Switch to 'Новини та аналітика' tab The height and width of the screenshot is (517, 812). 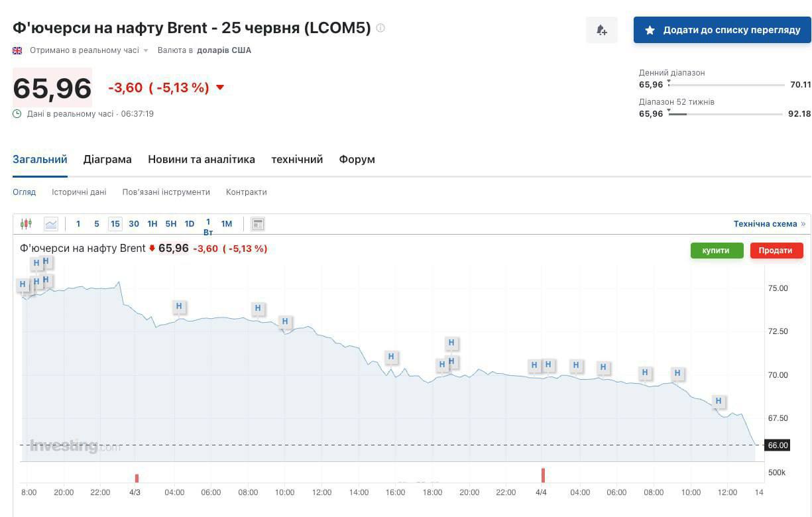pyautogui.click(x=202, y=159)
